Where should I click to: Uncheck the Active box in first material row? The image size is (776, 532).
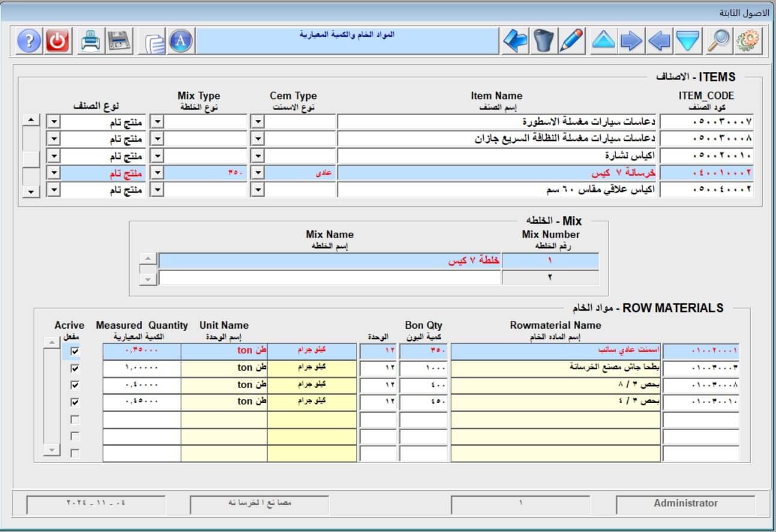(75, 351)
